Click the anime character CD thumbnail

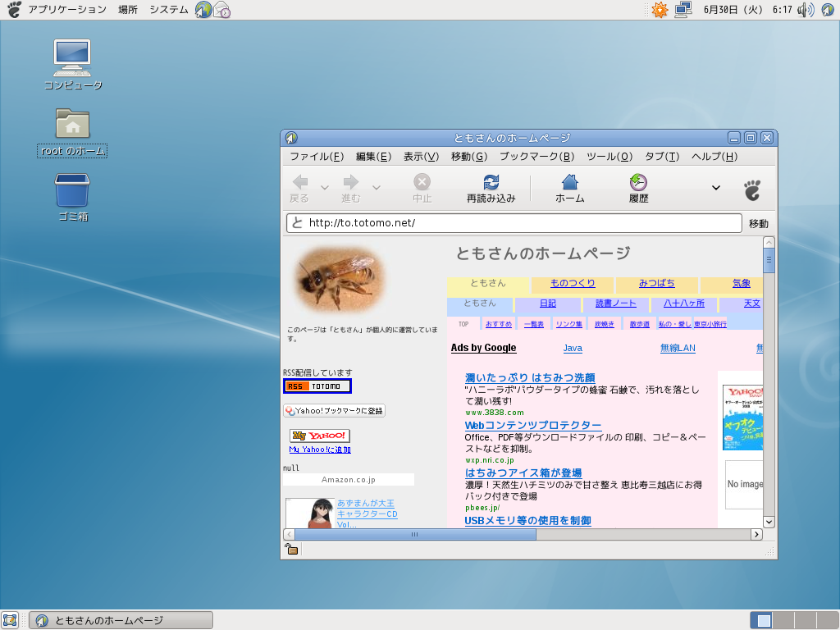click(311, 514)
